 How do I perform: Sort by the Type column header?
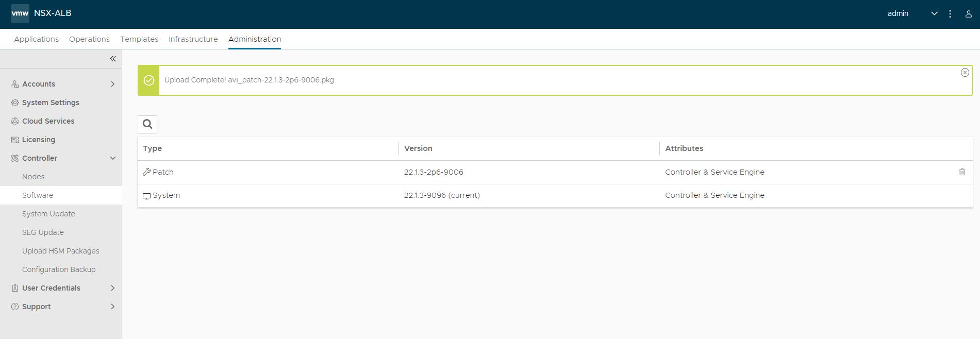[x=153, y=148]
